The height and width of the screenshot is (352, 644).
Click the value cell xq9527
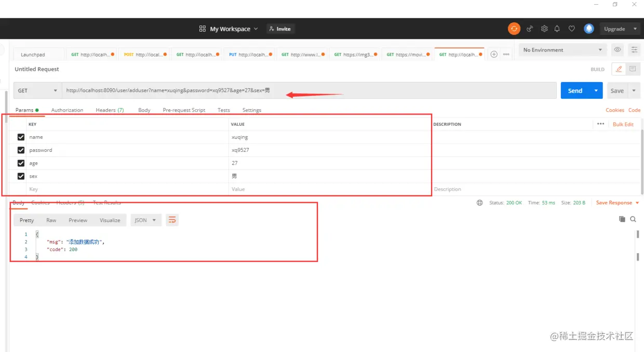[330, 150]
